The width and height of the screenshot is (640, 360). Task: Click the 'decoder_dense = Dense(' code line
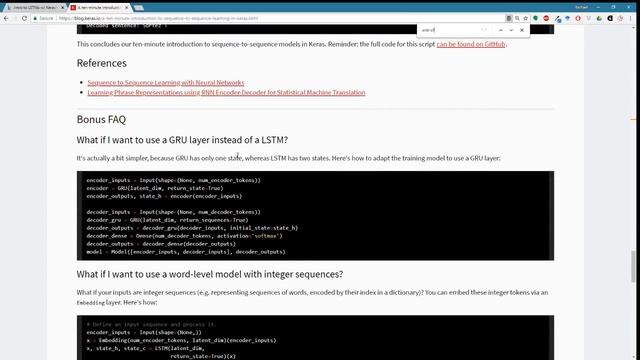184,236
